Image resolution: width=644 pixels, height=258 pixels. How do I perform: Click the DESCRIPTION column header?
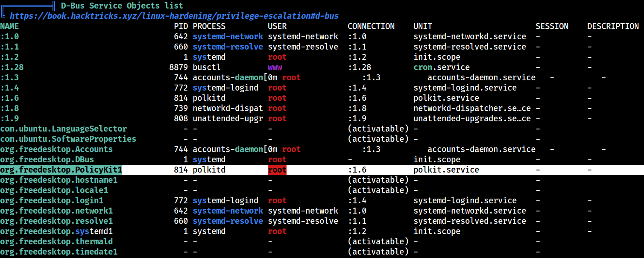pos(613,26)
